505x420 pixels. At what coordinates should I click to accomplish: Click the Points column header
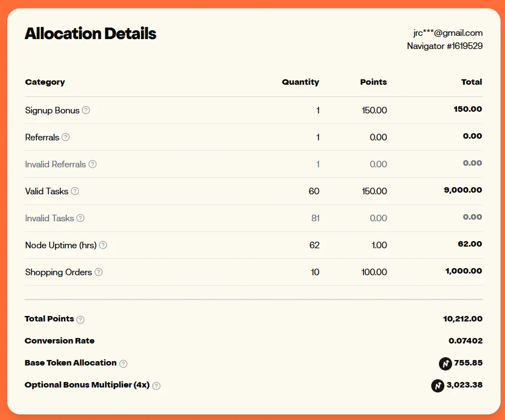tap(373, 82)
